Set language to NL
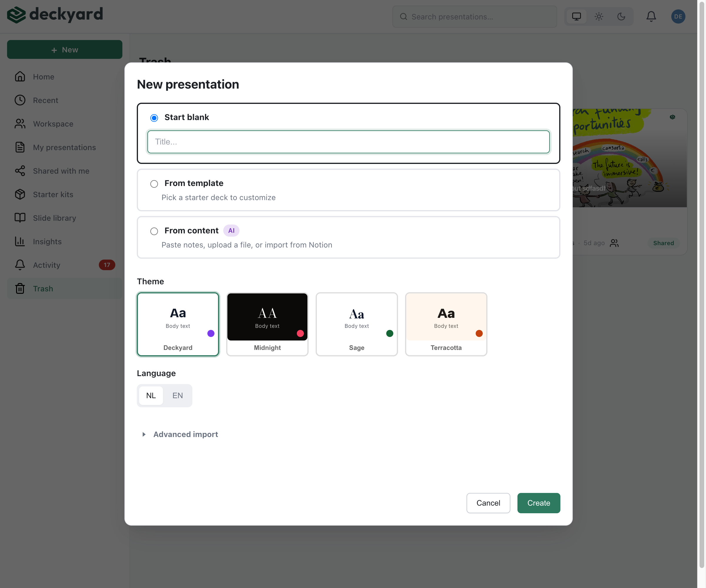Screen dimensions: 706x588 pyautogui.click(x=151, y=396)
